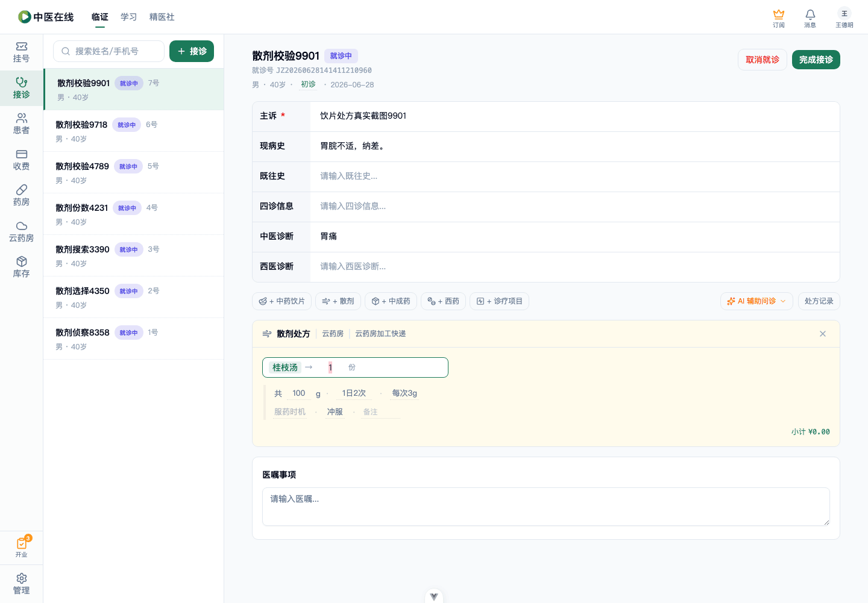
Task: Switch to the 学习 top tab
Action: [129, 17]
